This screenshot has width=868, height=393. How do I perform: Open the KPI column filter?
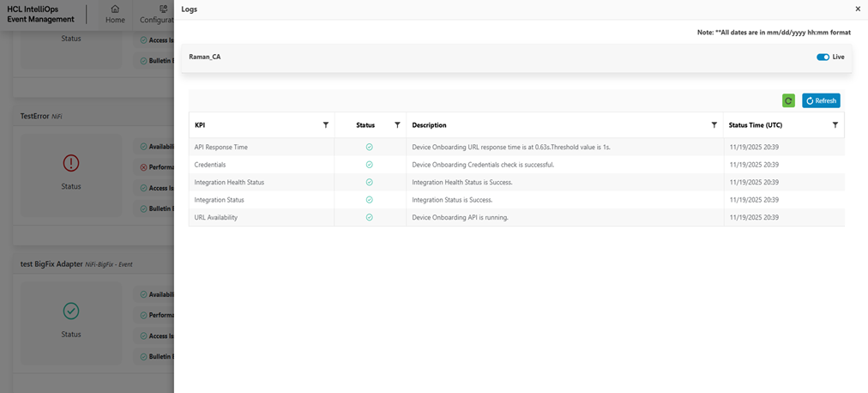pos(326,125)
